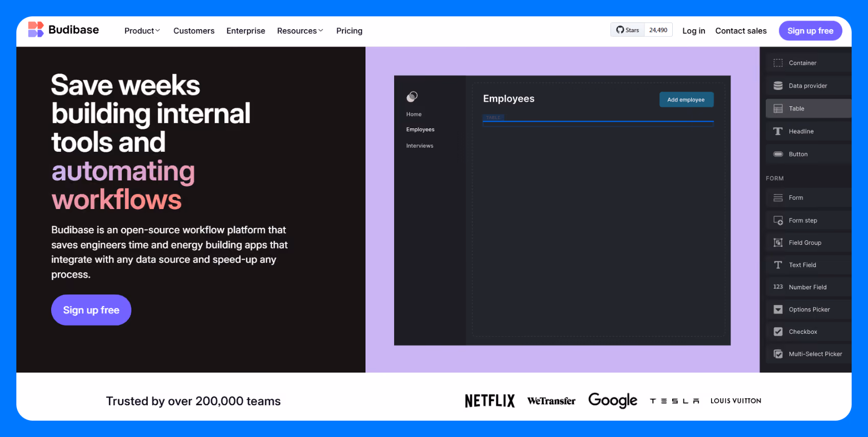The image size is (868, 437).
Task: Click the Data provider database icon
Action: [778, 86]
